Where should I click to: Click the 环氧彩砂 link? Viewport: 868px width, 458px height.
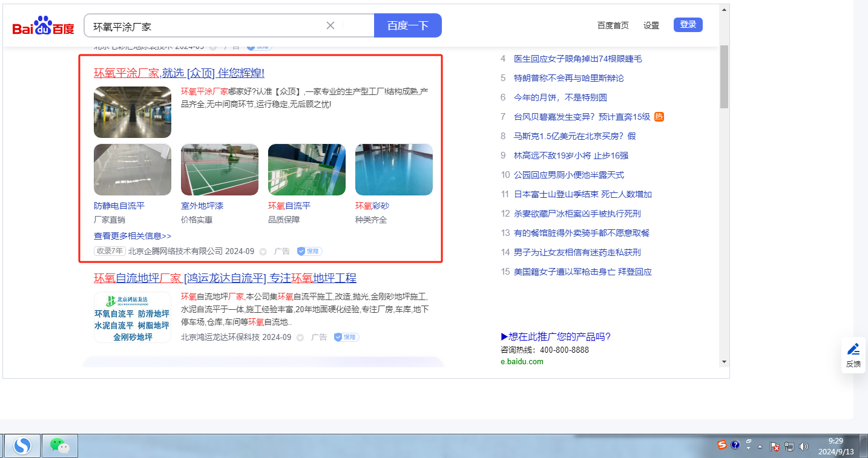pyautogui.click(x=372, y=206)
